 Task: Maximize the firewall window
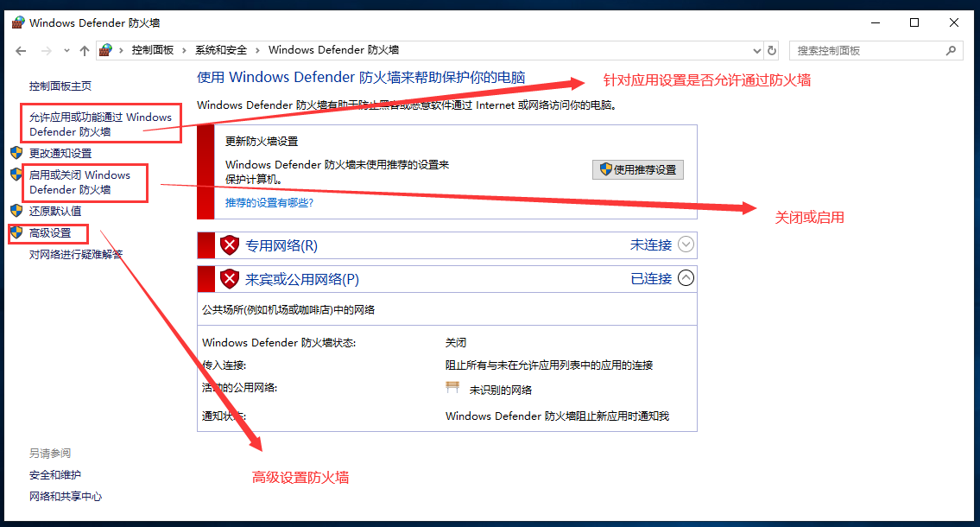(914, 22)
